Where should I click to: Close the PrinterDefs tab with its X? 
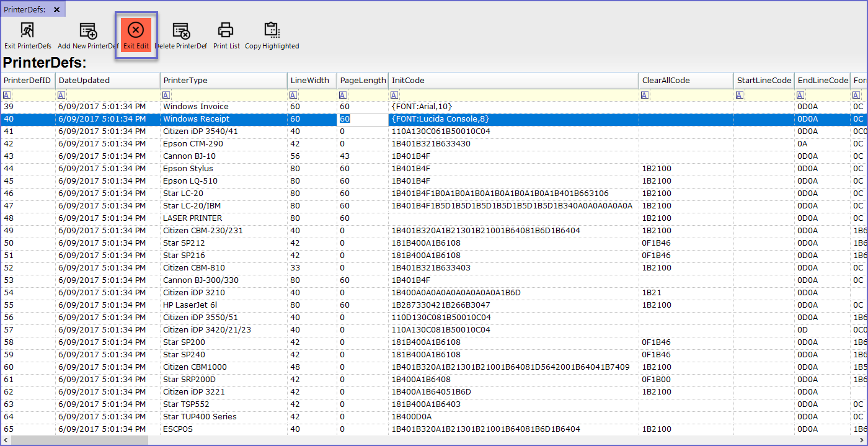coord(57,9)
